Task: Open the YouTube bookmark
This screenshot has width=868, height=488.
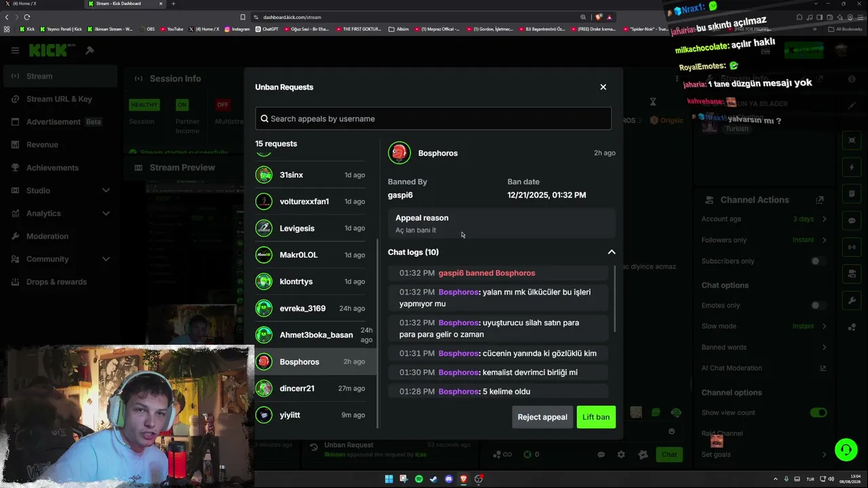Action: coord(171,29)
